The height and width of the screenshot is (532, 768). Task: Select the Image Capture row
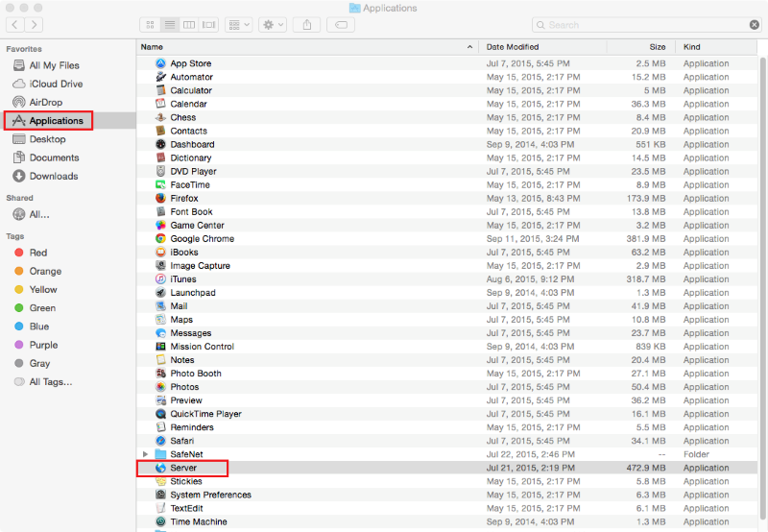(446, 265)
